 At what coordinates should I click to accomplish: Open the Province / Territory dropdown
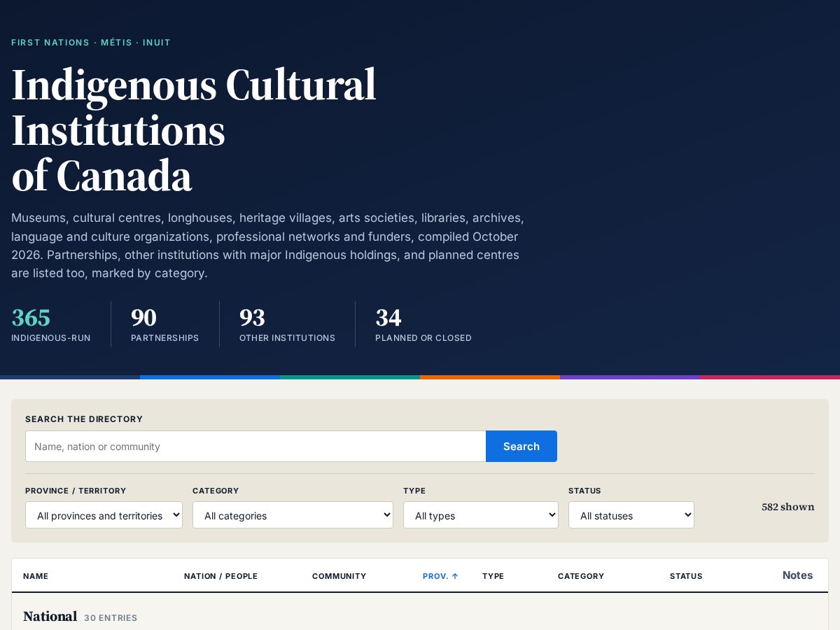pyautogui.click(x=104, y=514)
